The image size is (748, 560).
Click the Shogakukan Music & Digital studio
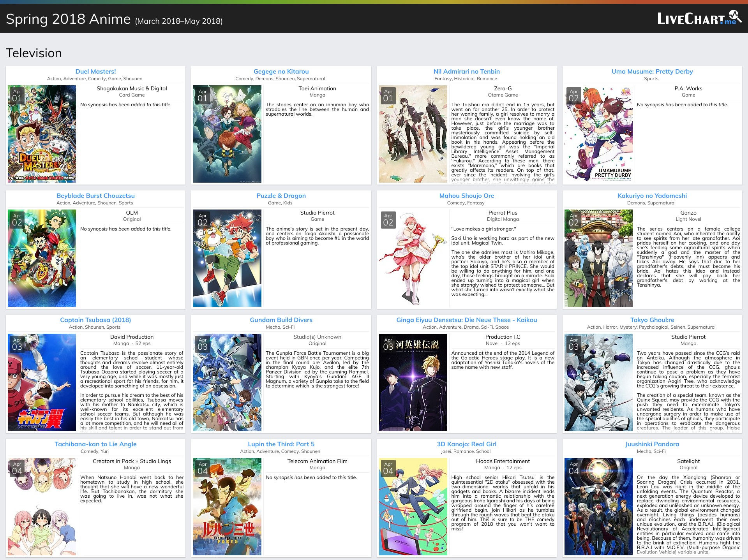coord(132,88)
